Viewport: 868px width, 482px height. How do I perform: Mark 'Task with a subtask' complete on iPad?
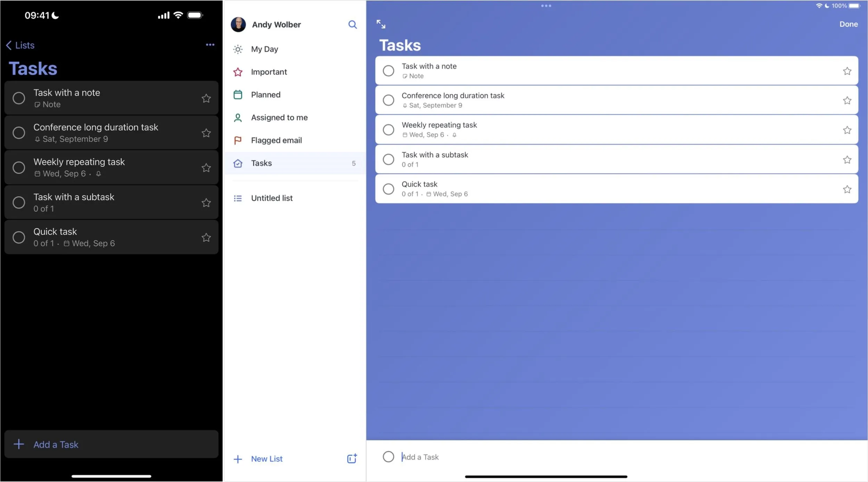pos(388,160)
